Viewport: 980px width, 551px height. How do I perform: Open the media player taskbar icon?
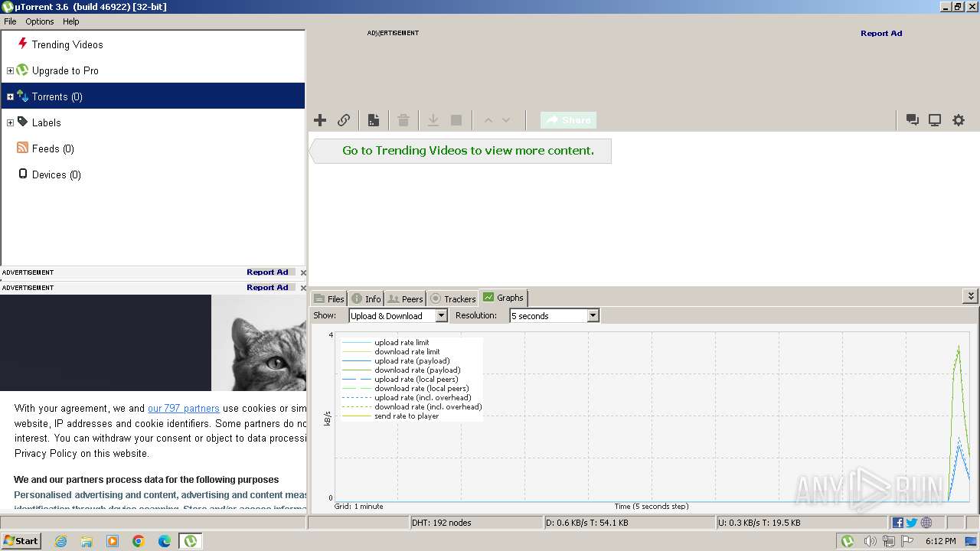point(113,541)
